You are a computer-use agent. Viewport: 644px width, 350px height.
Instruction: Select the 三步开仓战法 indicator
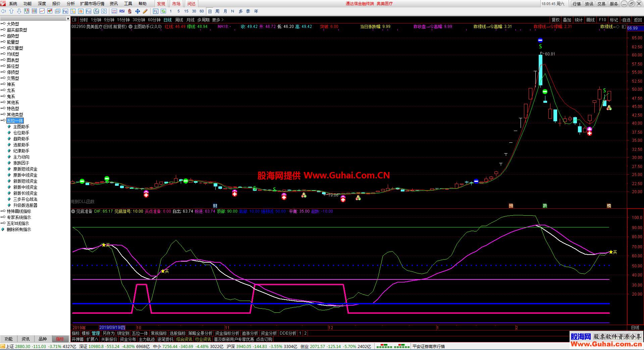[x=25, y=199]
